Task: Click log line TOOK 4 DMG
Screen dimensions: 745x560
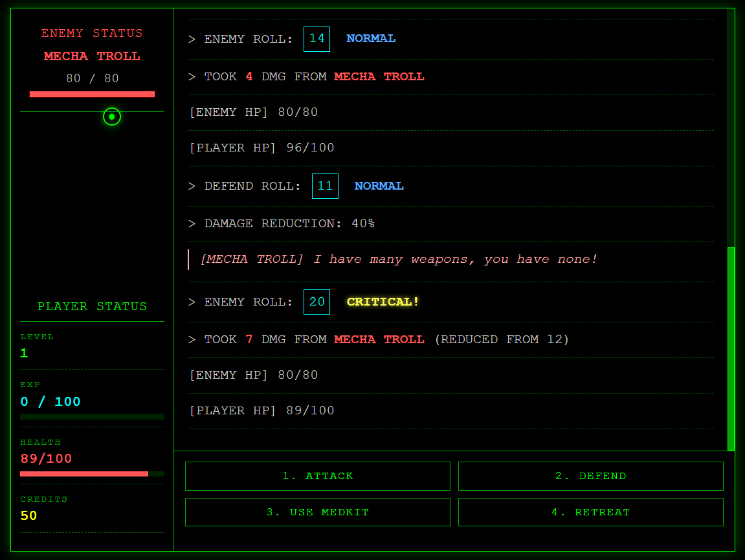Action: coord(451,76)
